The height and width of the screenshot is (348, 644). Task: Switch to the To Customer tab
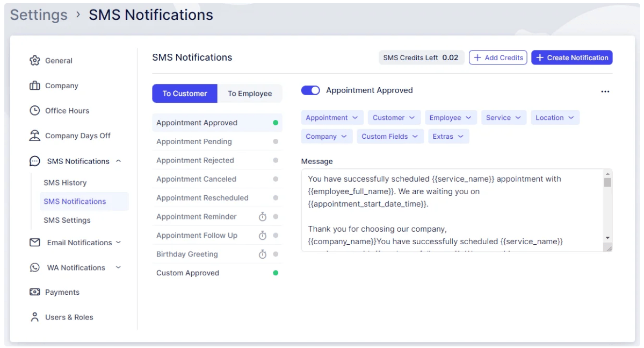point(185,94)
